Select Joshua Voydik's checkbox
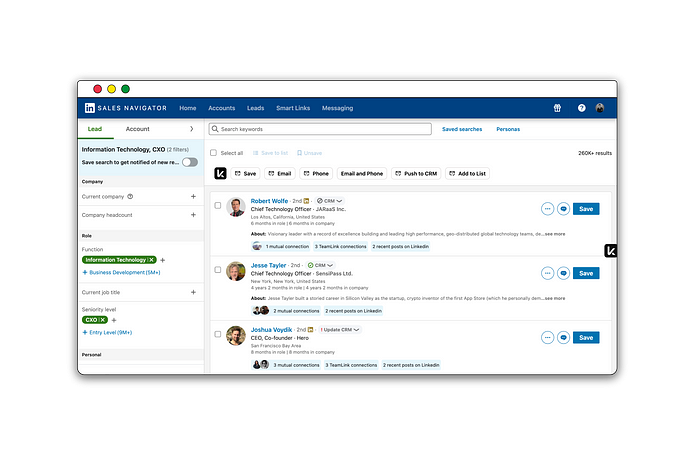 [218, 334]
